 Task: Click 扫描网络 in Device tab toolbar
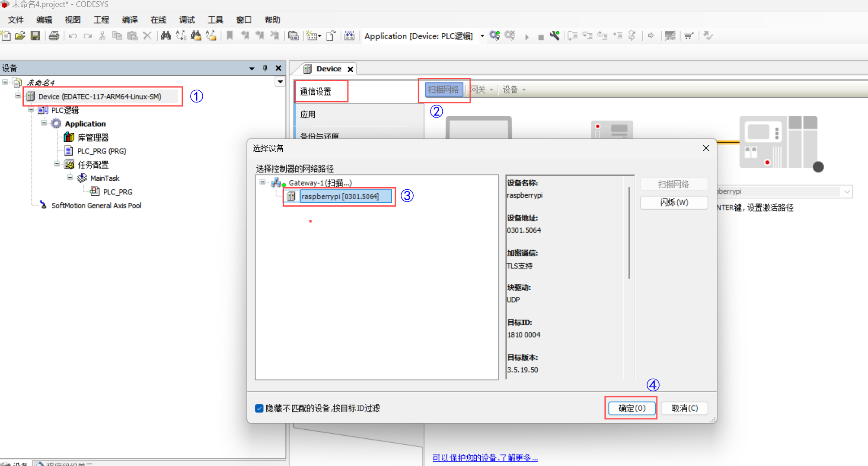pos(444,90)
